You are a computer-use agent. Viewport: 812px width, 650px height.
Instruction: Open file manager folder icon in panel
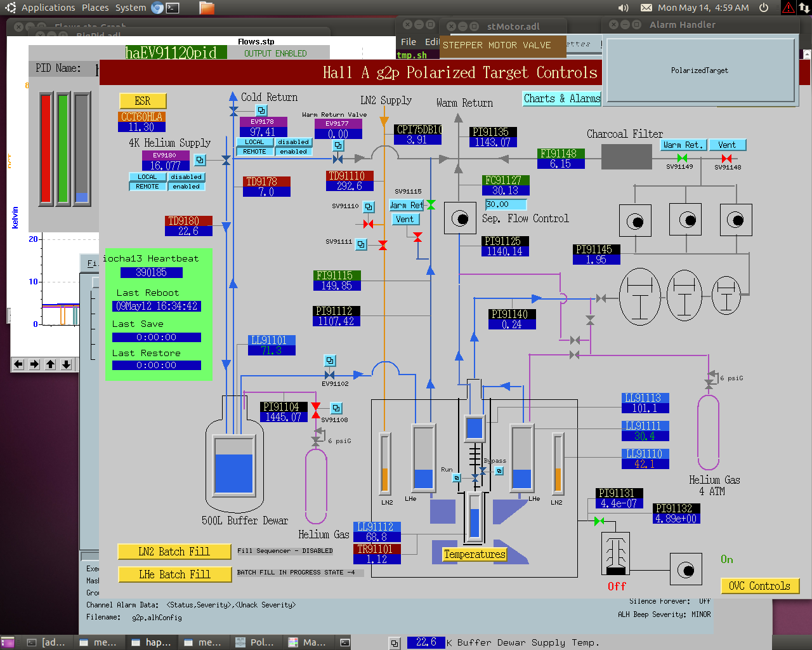pyautogui.click(x=206, y=8)
